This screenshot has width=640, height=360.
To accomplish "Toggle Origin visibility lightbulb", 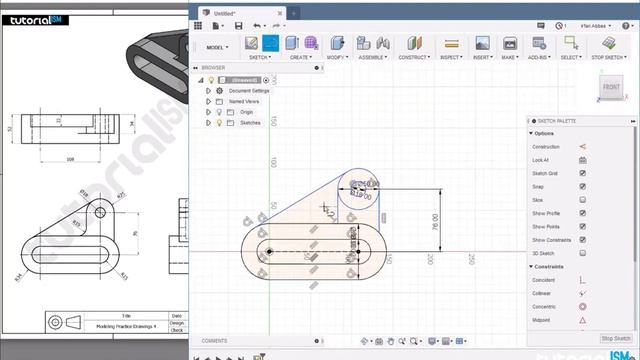I will pyautogui.click(x=219, y=112).
